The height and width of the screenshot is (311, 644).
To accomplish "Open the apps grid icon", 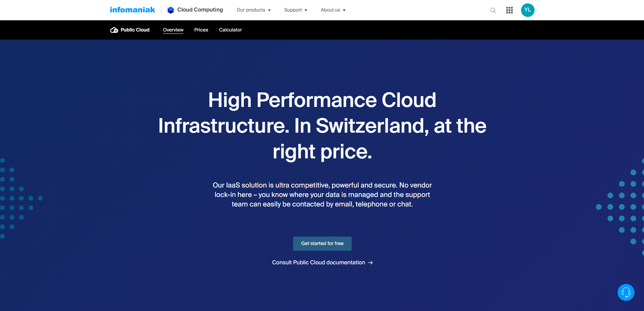I will pos(510,10).
